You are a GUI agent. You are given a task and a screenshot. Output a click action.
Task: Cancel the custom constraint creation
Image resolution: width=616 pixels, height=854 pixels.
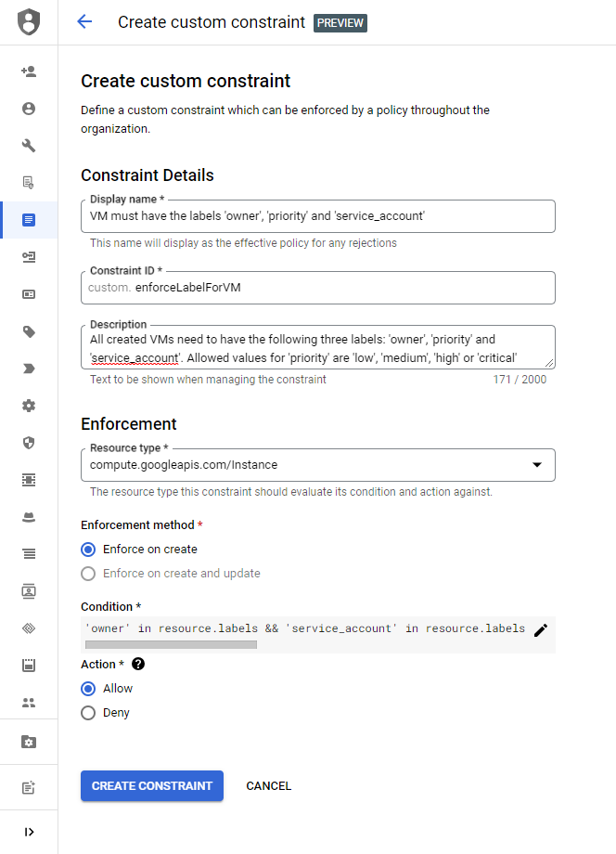coord(268,785)
